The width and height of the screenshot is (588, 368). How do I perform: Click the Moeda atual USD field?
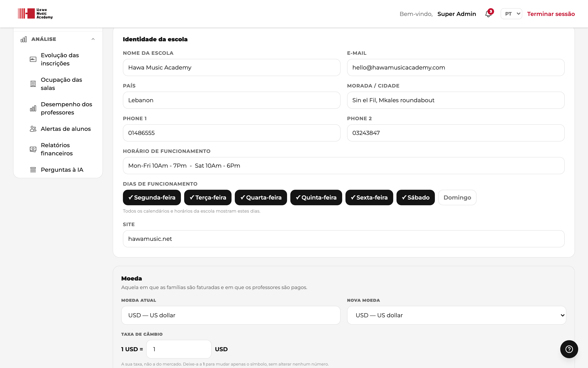point(231,315)
